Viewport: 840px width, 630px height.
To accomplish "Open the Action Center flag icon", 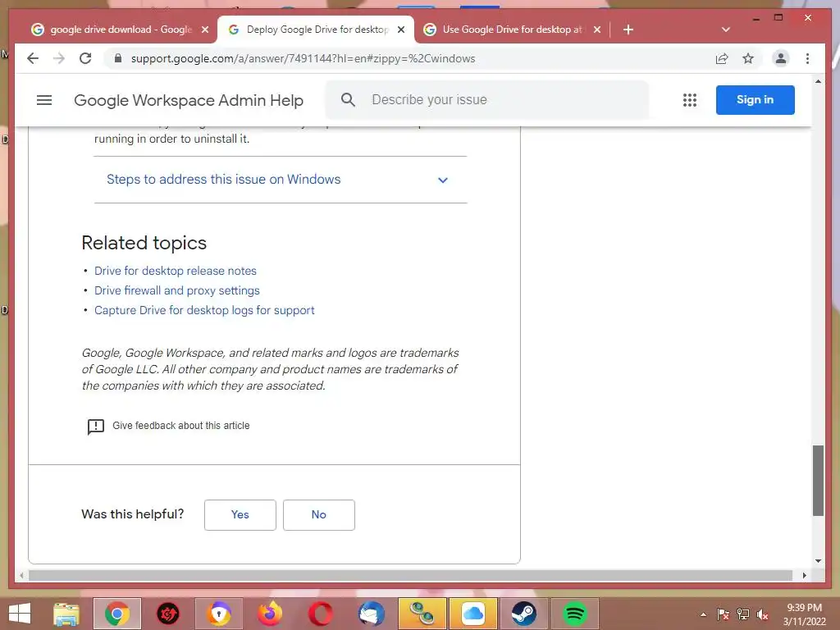I will click(724, 614).
